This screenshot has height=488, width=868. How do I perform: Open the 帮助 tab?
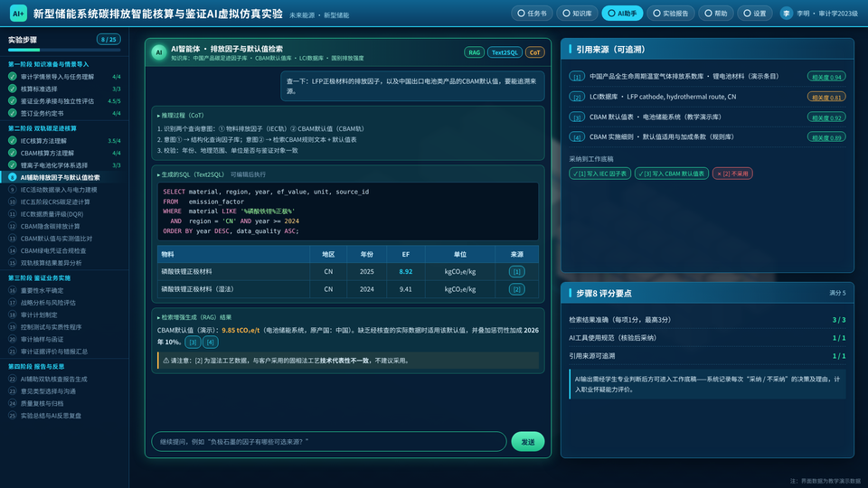coord(716,14)
